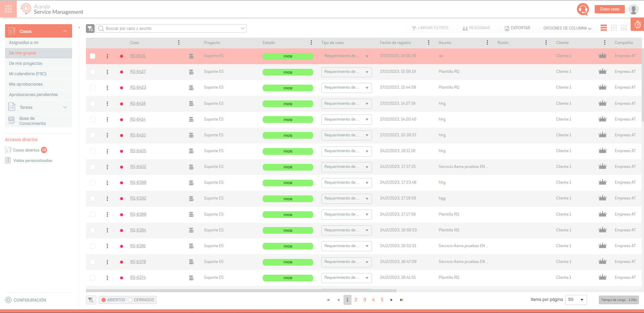644x313 pixels.
Task: Expand the Tareas section
Action: [x=65, y=107]
